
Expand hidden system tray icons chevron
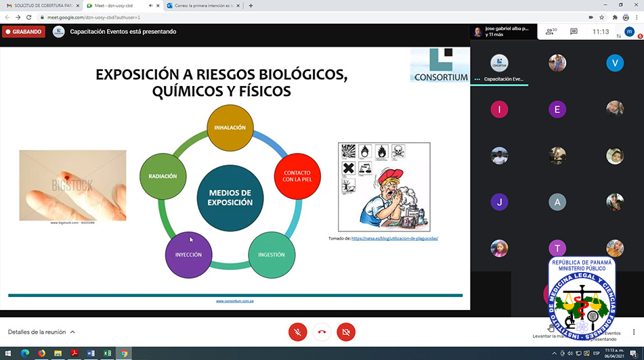[554, 353]
